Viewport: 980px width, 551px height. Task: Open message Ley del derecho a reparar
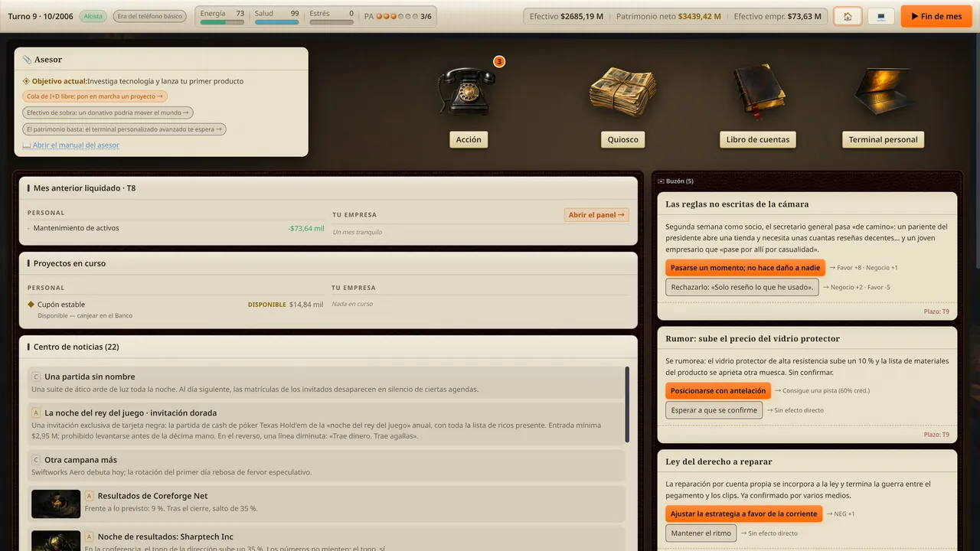(x=719, y=461)
